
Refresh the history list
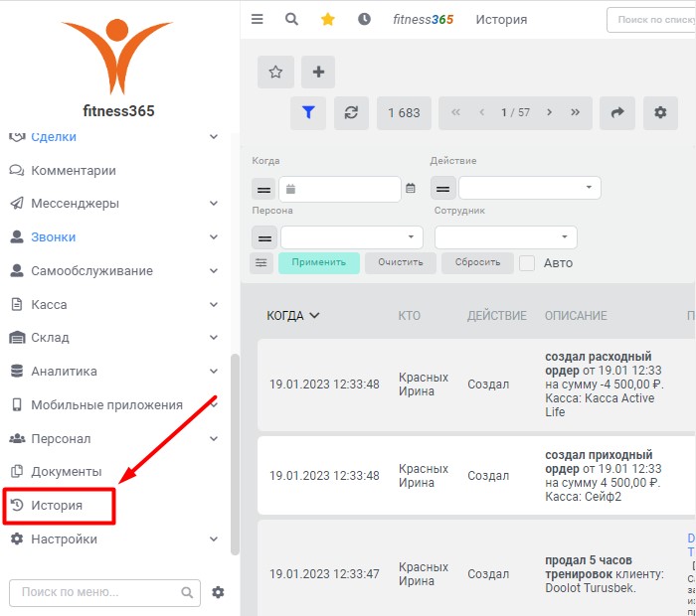pyautogui.click(x=351, y=112)
